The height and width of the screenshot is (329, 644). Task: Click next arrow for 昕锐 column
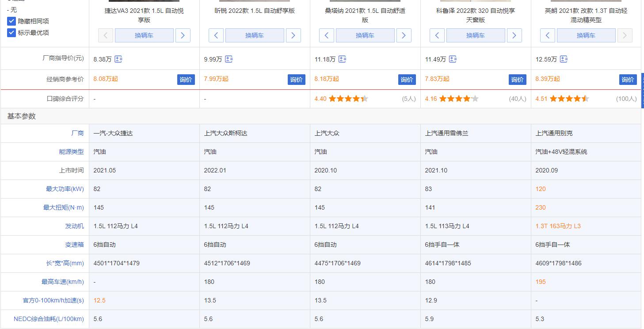pos(293,35)
